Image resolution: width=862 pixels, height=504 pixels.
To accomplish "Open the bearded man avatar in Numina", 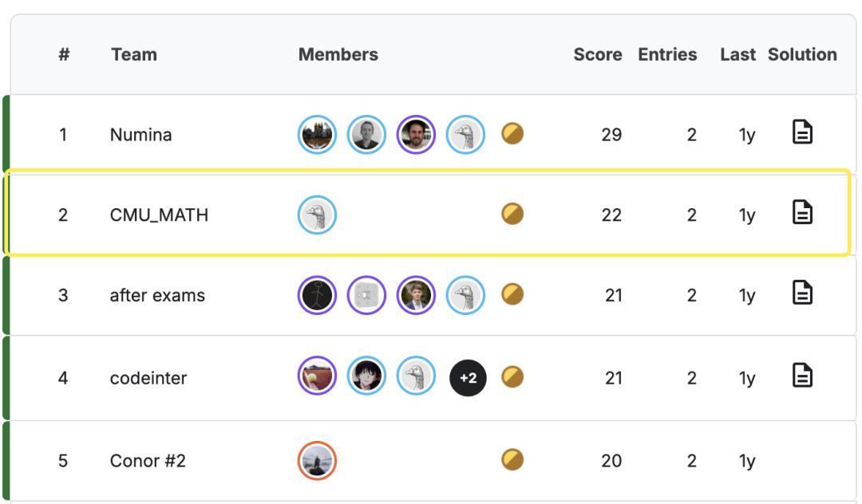I will pyautogui.click(x=416, y=135).
